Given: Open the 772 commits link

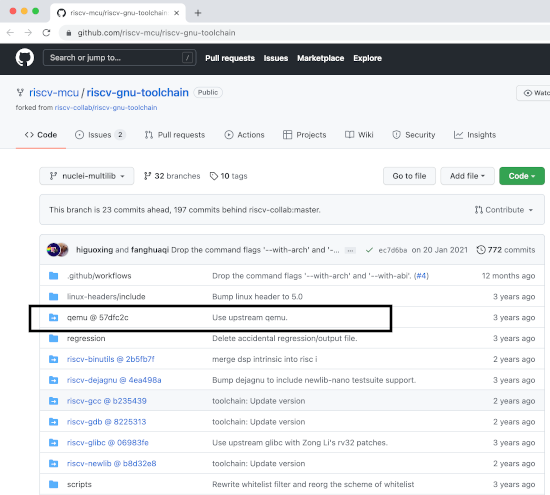Looking at the screenshot, I should click(506, 250).
